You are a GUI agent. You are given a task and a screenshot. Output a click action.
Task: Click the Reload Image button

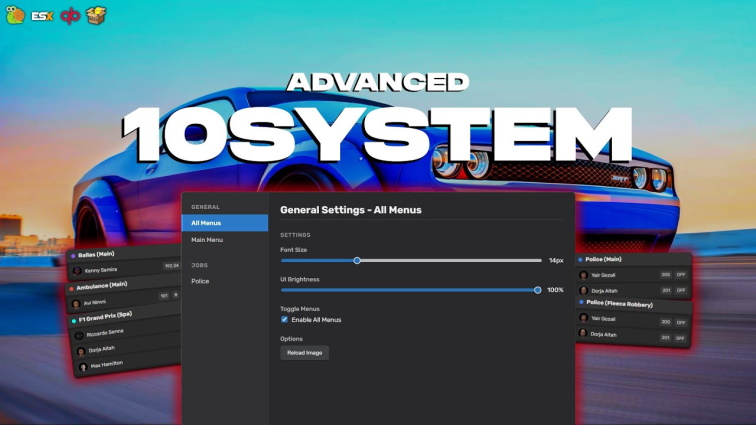point(305,353)
